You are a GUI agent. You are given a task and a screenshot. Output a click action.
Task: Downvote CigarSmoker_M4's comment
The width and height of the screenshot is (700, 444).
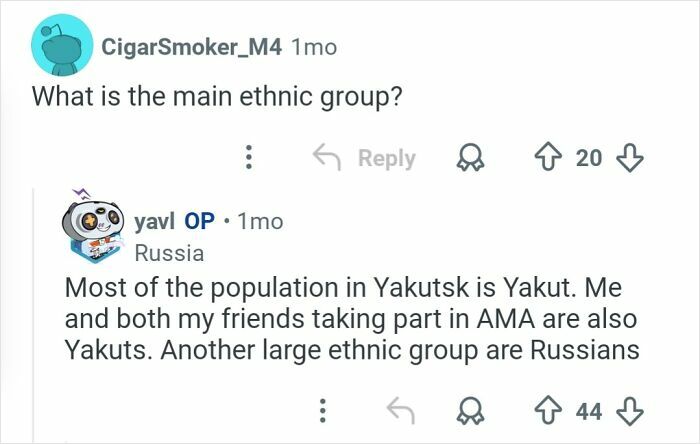632,158
